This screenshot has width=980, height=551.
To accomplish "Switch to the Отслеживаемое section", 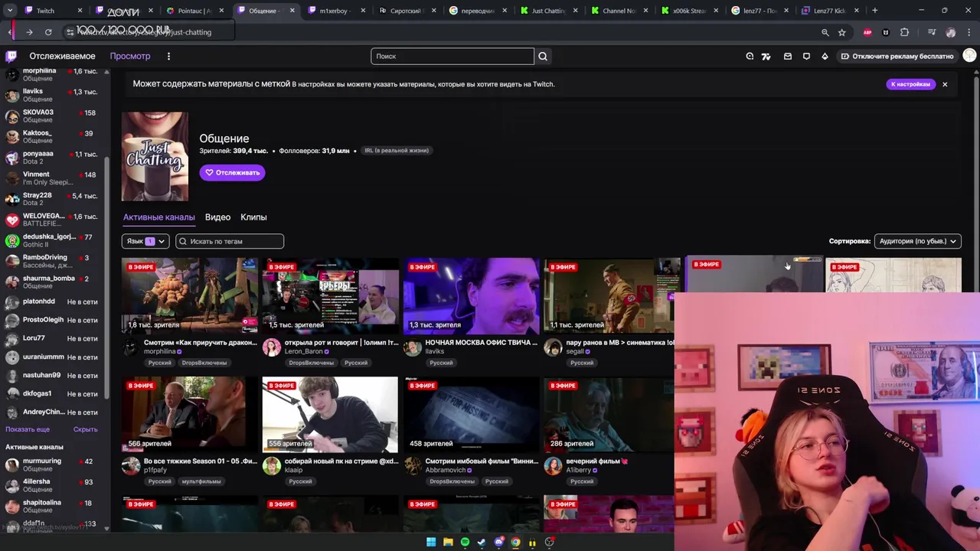I will 62,56.
